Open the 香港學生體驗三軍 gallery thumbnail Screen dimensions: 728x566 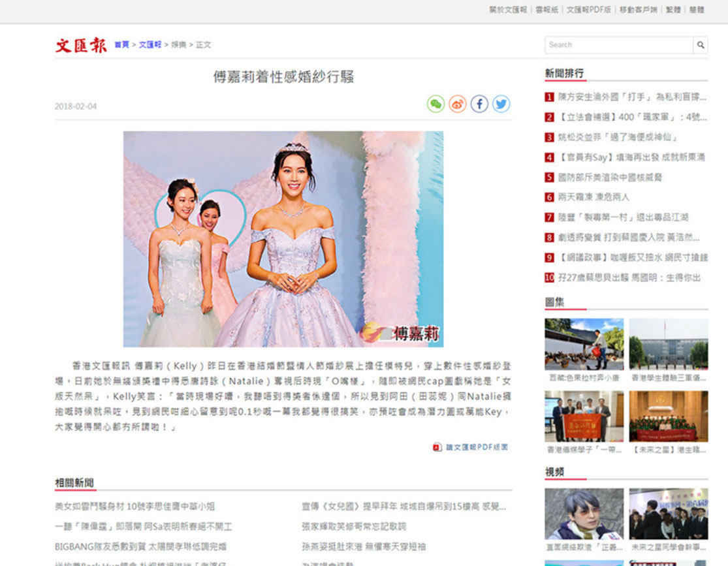tap(668, 344)
